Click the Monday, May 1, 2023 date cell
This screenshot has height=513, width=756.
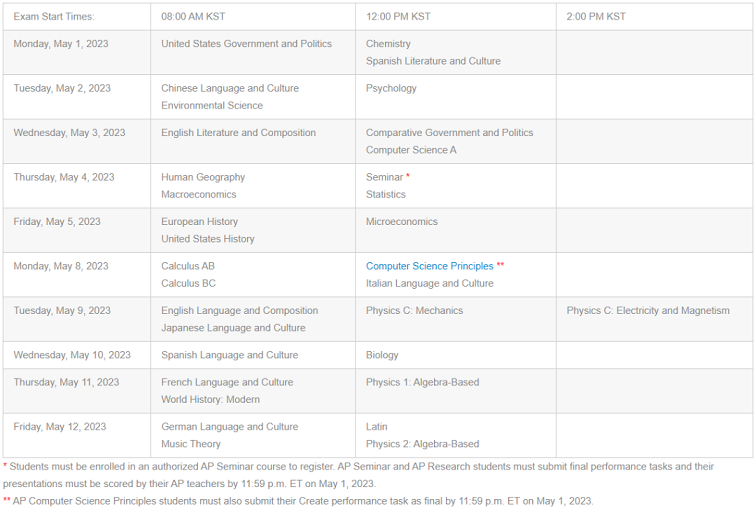click(77, 53)
